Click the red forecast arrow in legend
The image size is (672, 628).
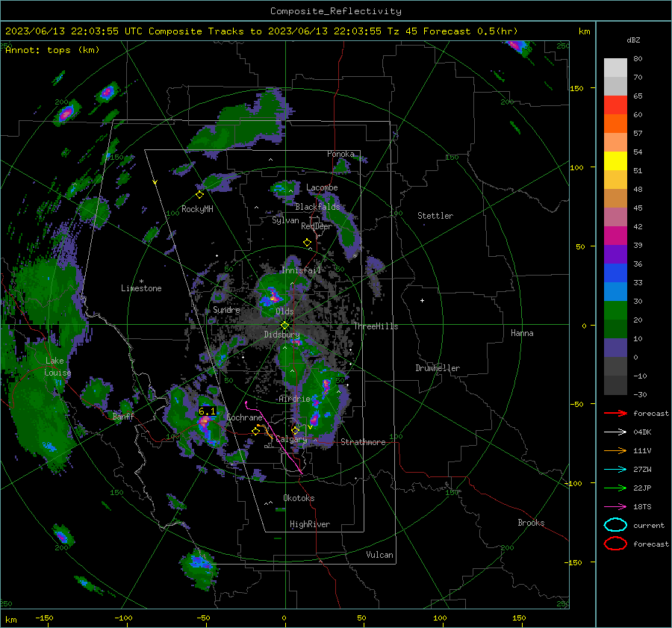tap(615, 413)
